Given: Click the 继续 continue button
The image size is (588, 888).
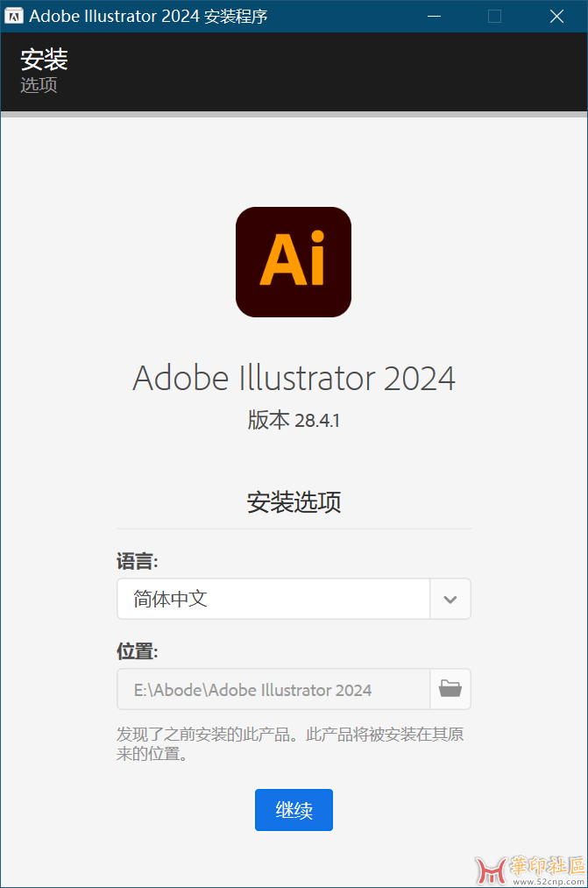Looking at the screenshot, I should click(294, 810).
